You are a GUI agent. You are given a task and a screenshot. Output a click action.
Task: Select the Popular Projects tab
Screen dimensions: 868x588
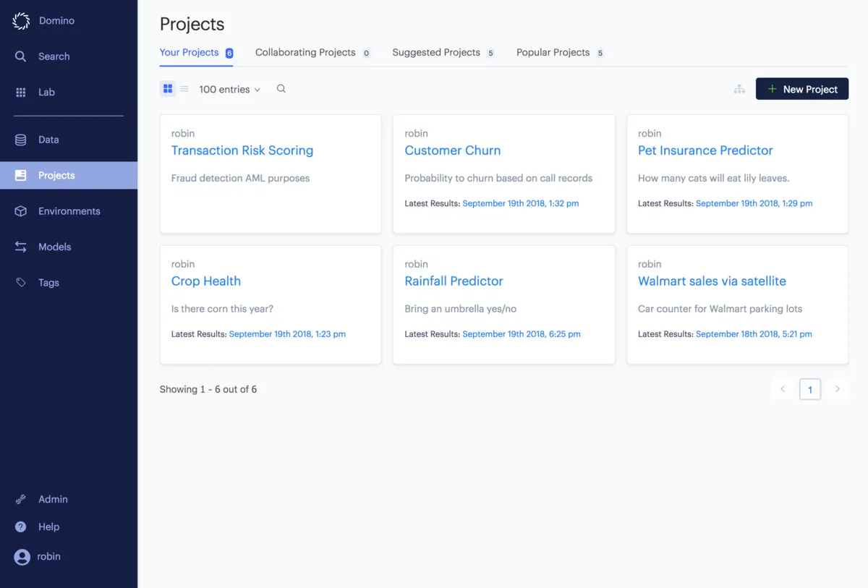point(553,53)
